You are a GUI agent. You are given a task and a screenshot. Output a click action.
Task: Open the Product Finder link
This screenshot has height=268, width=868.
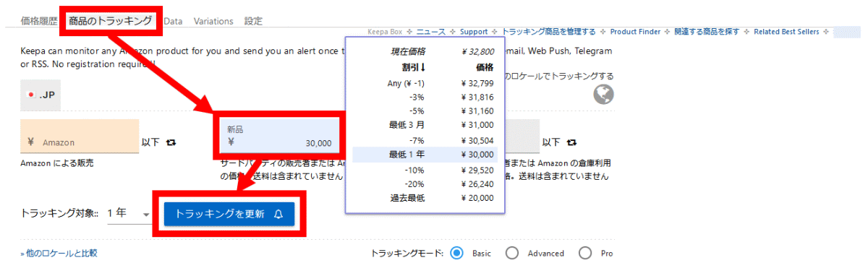pos(636,32)
